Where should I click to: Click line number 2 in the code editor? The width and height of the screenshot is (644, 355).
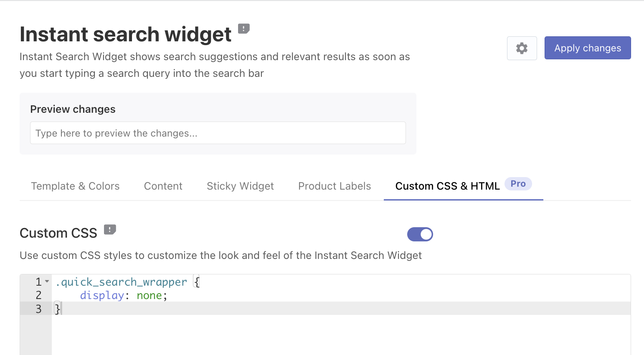point(38,295)
